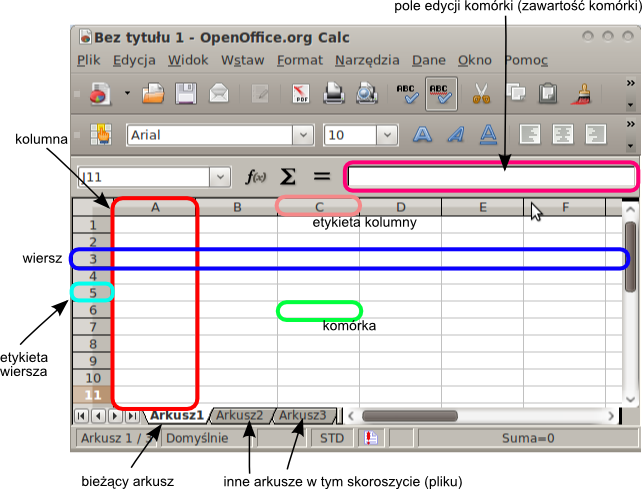Image resolution: width=642 pixels, height=489 pixels.
Task: Save the document with floppy icon
Action: pyautogui.click(x=186, y=93)
